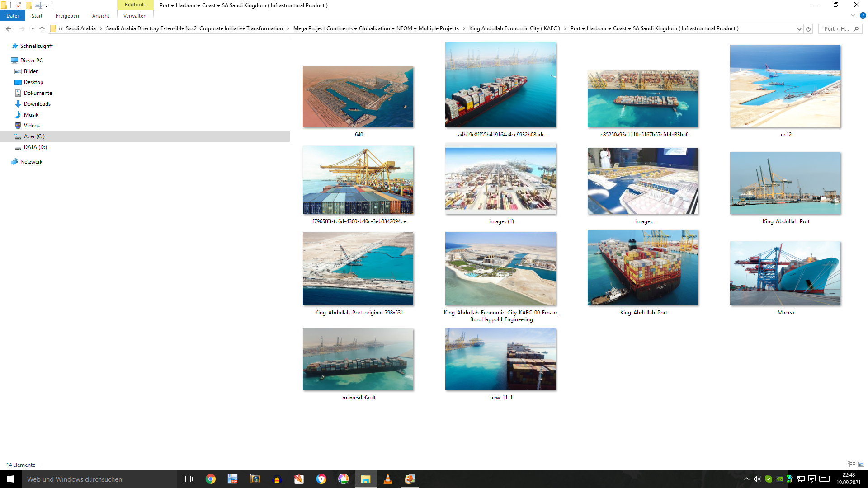Click the Windows taskbar search field
The height and width of the screenshot is (488, 868).
[x=99, y=479]
